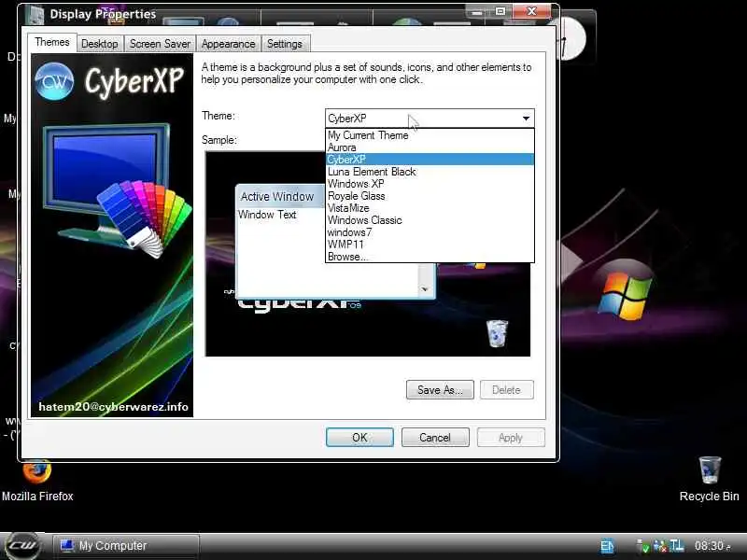747x560 pixels.
Task: Click the Save As... button
Action: click(440, 390)
